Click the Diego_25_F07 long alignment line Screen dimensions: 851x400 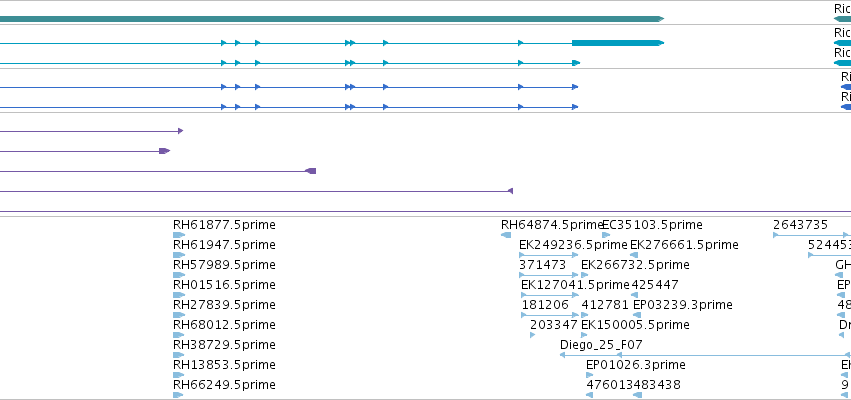pos(706,355)
